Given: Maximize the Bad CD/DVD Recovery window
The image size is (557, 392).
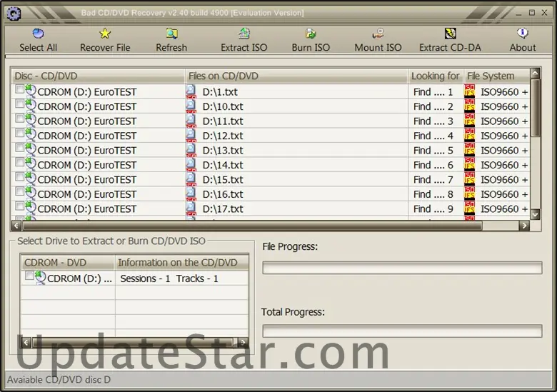Looking at the screenshot, I should point(532,13).
